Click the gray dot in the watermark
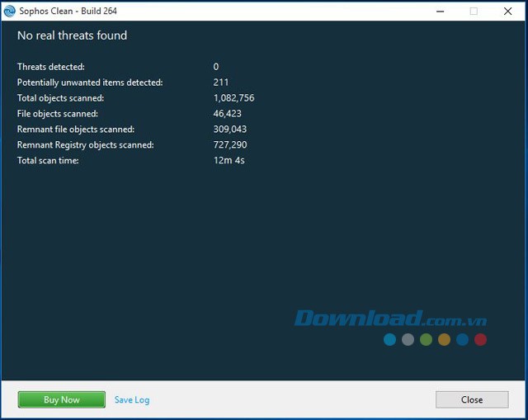The width and height of the screenshot is (528, 420). click(408, 339)
